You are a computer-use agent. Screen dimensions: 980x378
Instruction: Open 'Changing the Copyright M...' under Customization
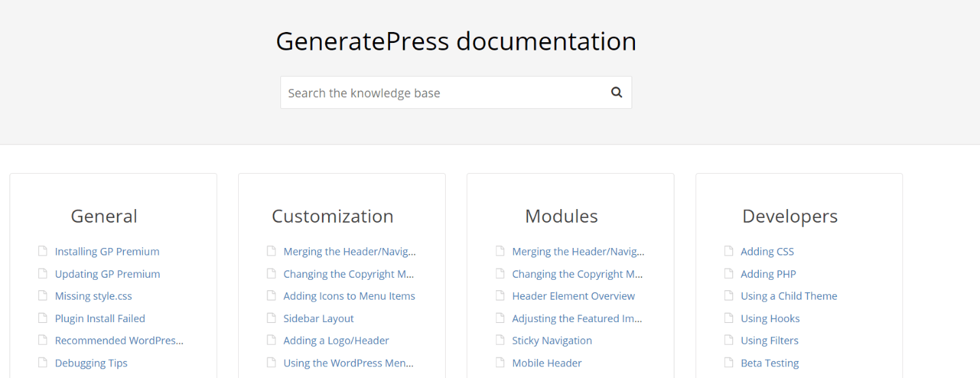pos(349,274)
